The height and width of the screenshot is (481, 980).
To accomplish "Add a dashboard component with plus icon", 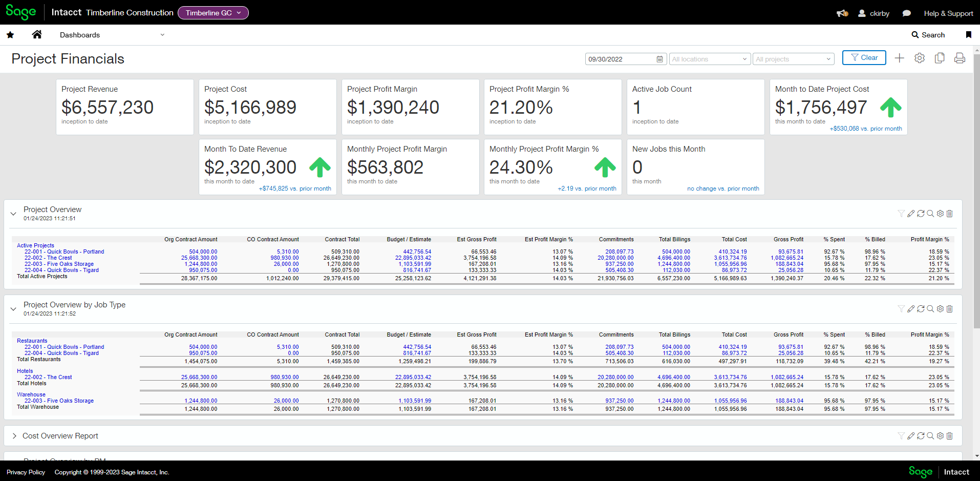I will point(899,58).
